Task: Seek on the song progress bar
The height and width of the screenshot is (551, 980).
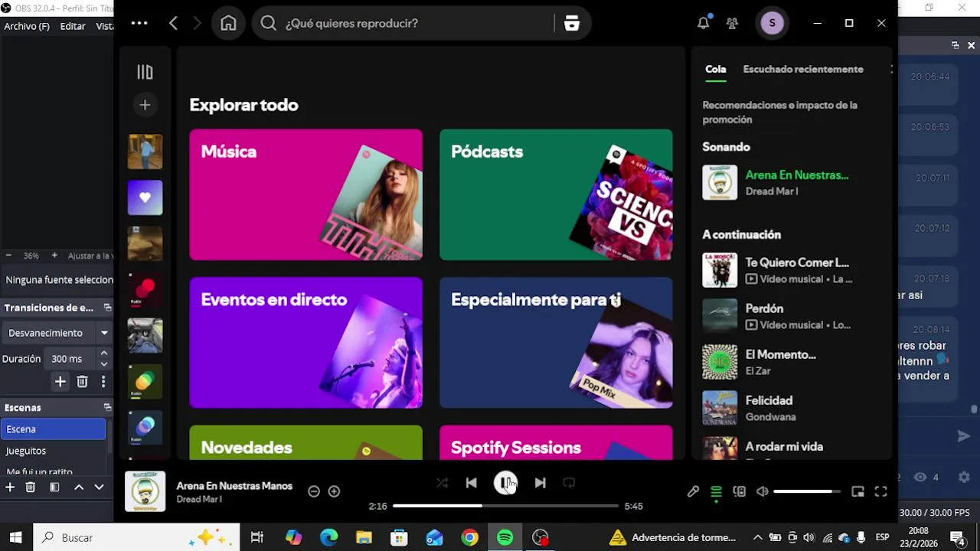Action: tap(505, 506)
